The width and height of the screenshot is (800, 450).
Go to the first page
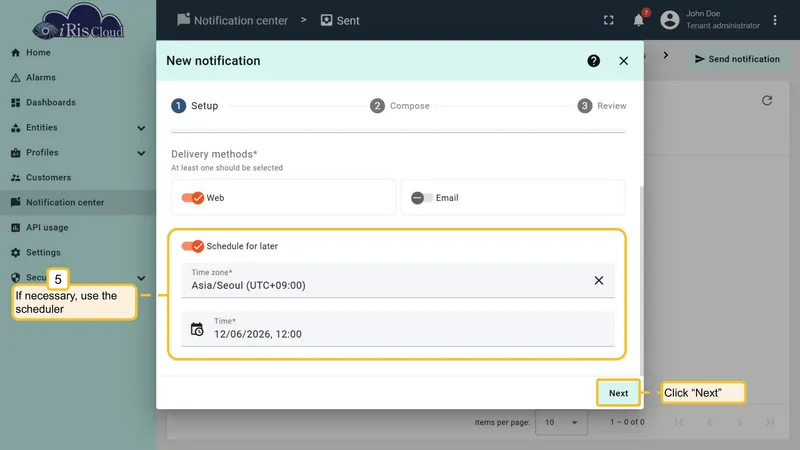pos(679,422)
